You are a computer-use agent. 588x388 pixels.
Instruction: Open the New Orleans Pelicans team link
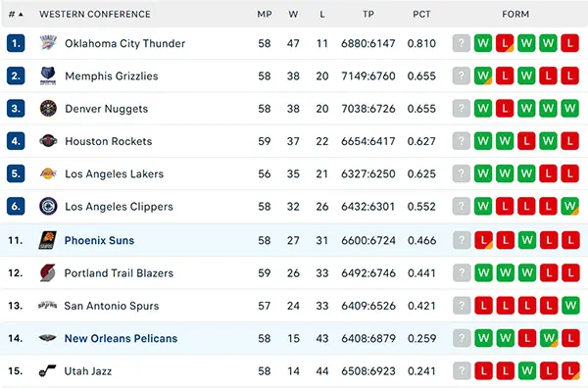click(x=121, y=338)
